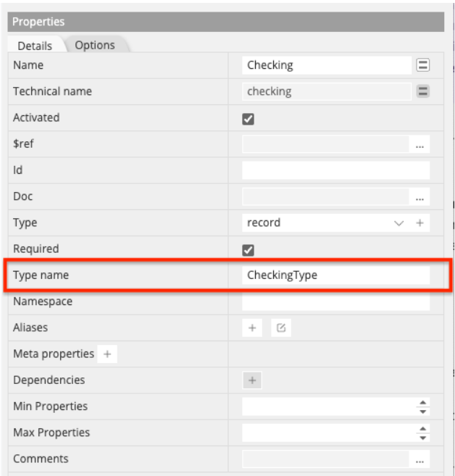The image size is (455, 476).
Task: Open the Comments ellipsis editor button
Action: coord(419,459)
